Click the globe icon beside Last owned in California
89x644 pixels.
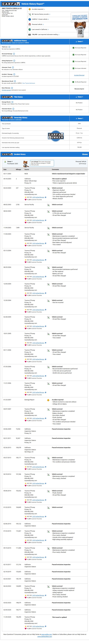point(29,30)
